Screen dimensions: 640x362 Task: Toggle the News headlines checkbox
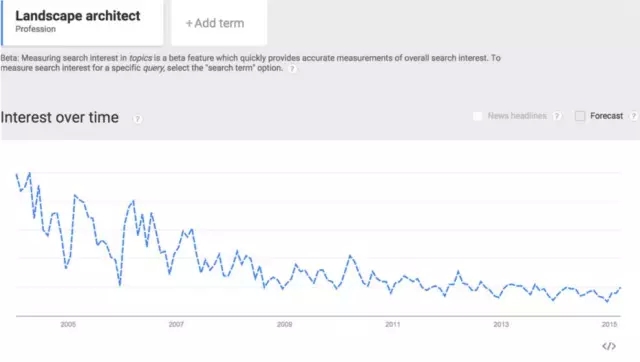pos(477,116)
